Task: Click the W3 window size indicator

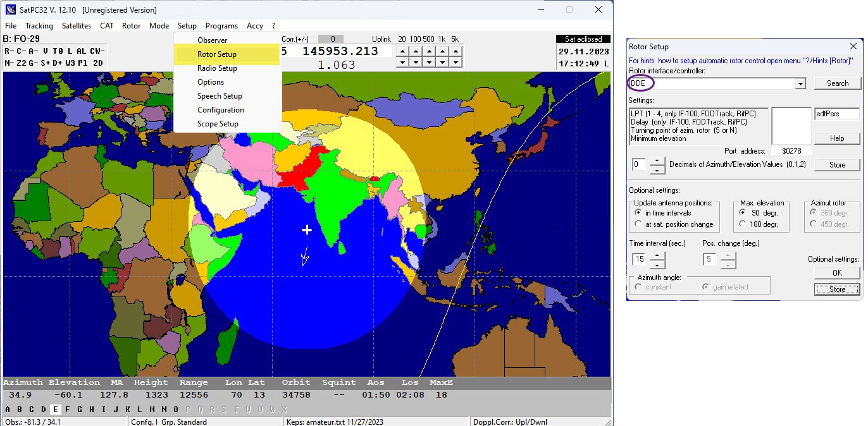Action: [70, 63]
